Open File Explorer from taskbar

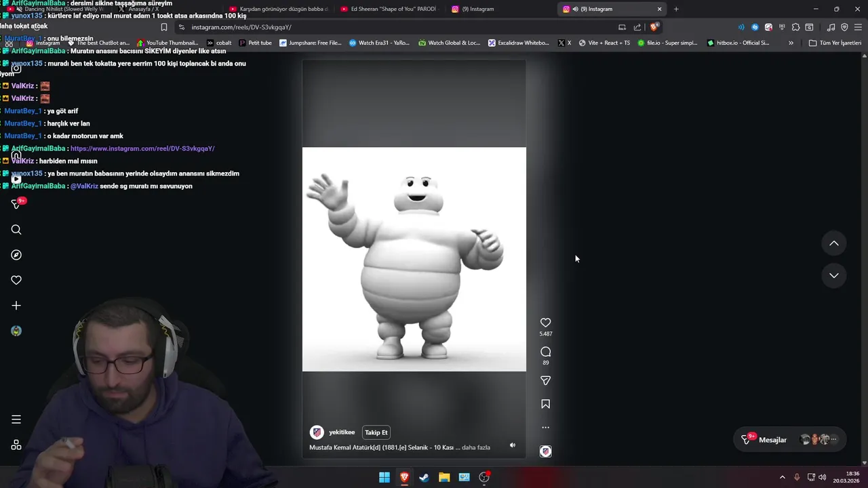tap(444, 477)
